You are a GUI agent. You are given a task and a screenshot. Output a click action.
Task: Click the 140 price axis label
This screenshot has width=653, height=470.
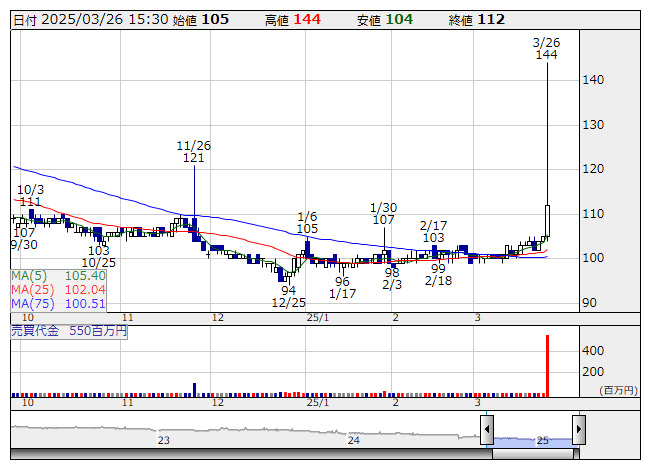coord(593,80)
